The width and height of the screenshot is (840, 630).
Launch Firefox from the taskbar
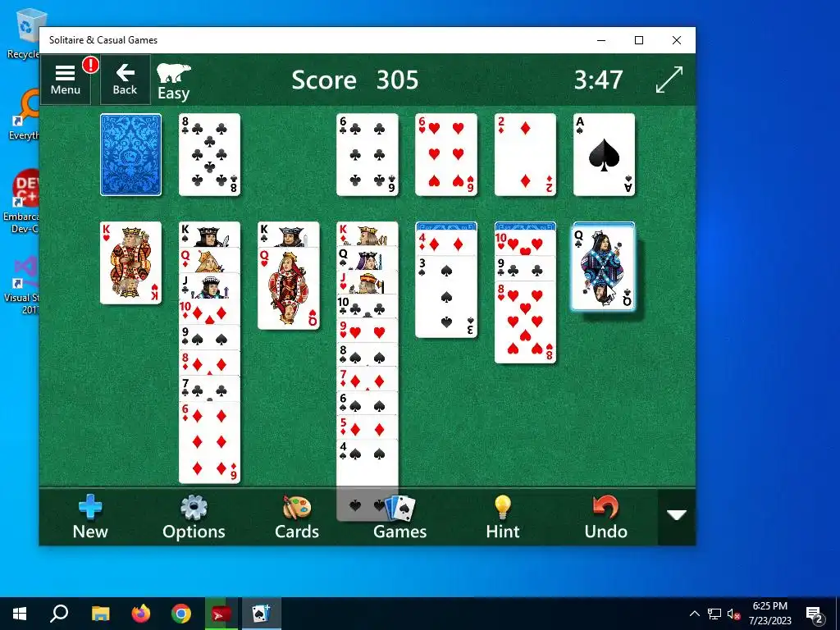tap(141, 614)
